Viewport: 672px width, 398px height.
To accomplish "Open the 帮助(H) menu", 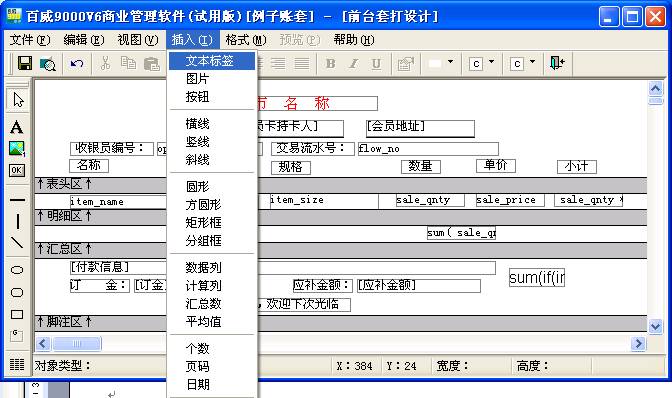I will 354,40.
